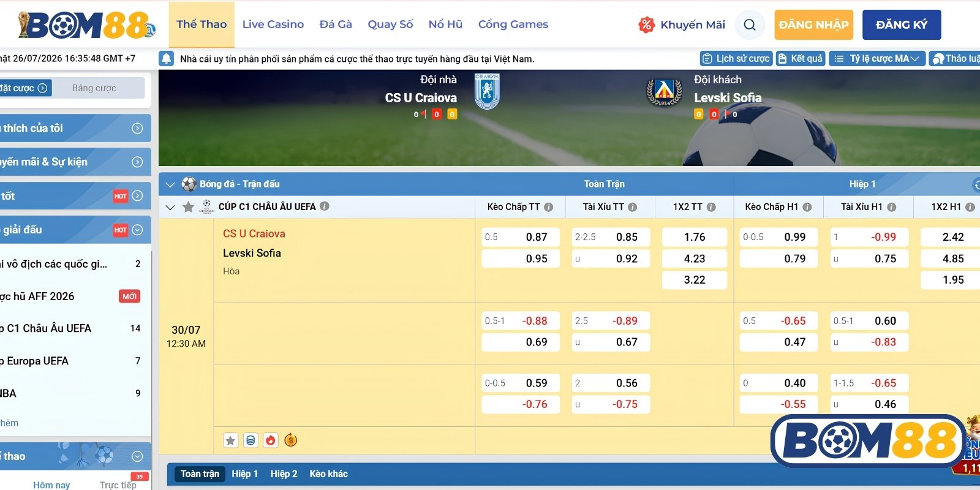The image size is (980, 490).
Task: Click the BOM88 logo in header
Action: click(86, 25)
